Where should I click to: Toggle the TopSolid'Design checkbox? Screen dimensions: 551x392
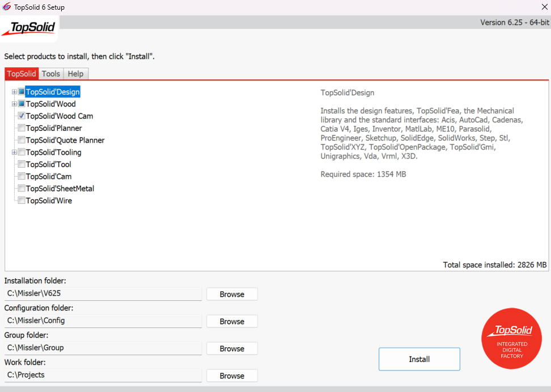22,92
